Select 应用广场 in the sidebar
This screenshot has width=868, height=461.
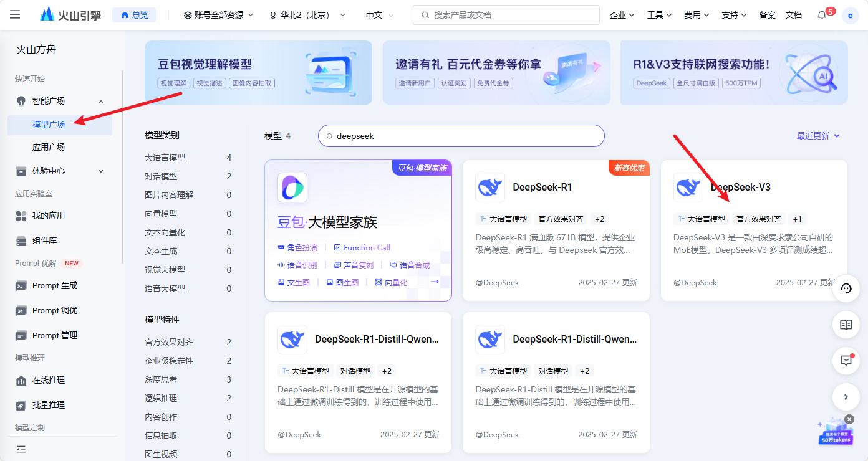click(49, 147)
